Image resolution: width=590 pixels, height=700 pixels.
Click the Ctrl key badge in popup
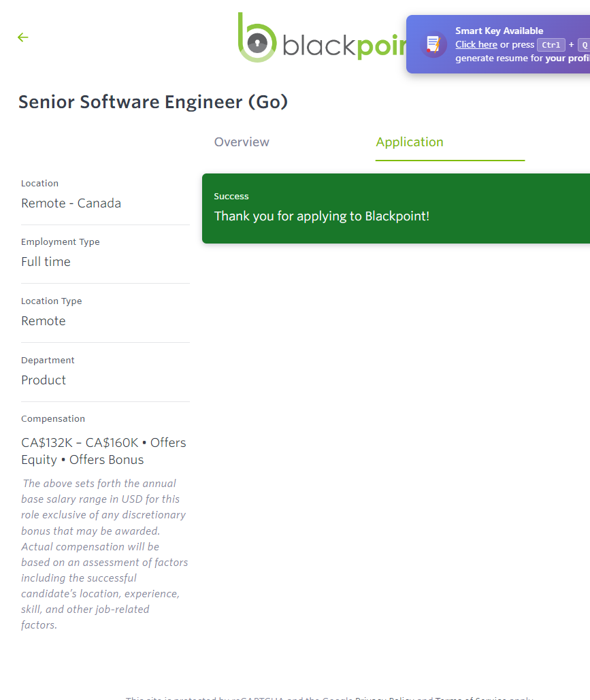(551, 45)
